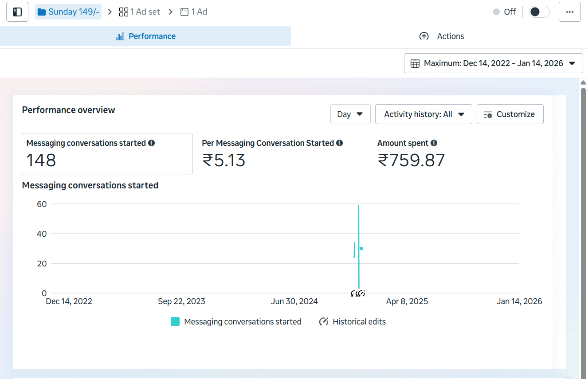Screen dimensions: 588x379
Task: Click info icon beside Messaging conversations started
Action: click(152, 143)
